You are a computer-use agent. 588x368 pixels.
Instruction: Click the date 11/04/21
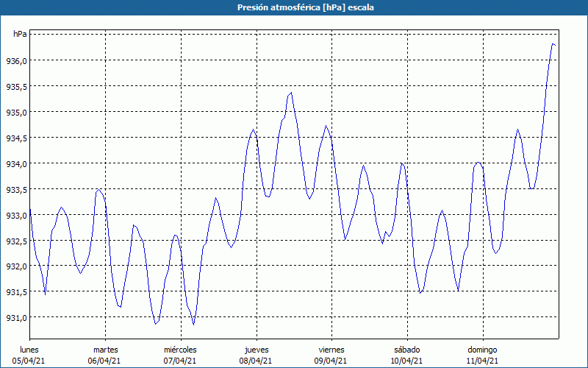pos(482,361)
